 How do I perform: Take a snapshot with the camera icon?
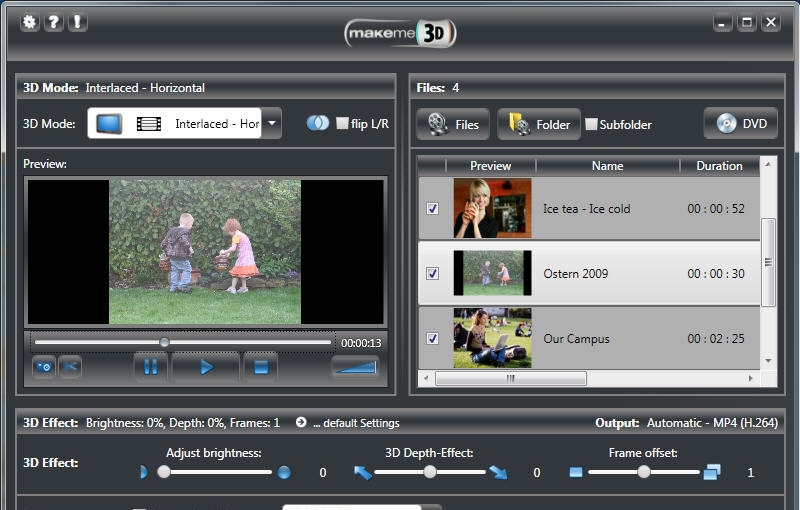43,367
